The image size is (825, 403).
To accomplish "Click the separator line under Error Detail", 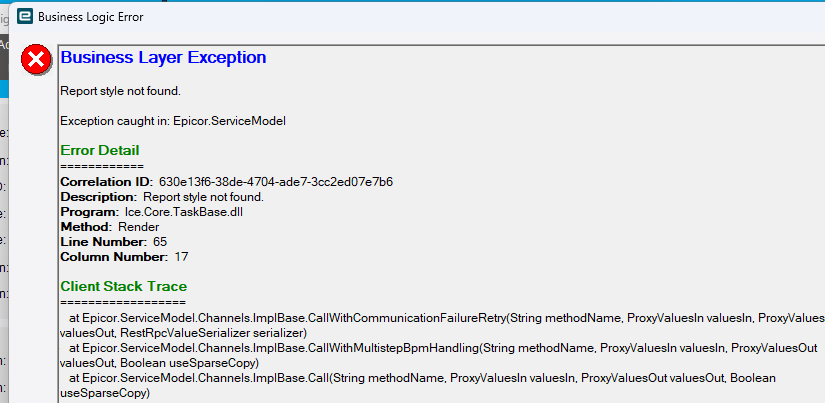I will (x=102, y=166).
